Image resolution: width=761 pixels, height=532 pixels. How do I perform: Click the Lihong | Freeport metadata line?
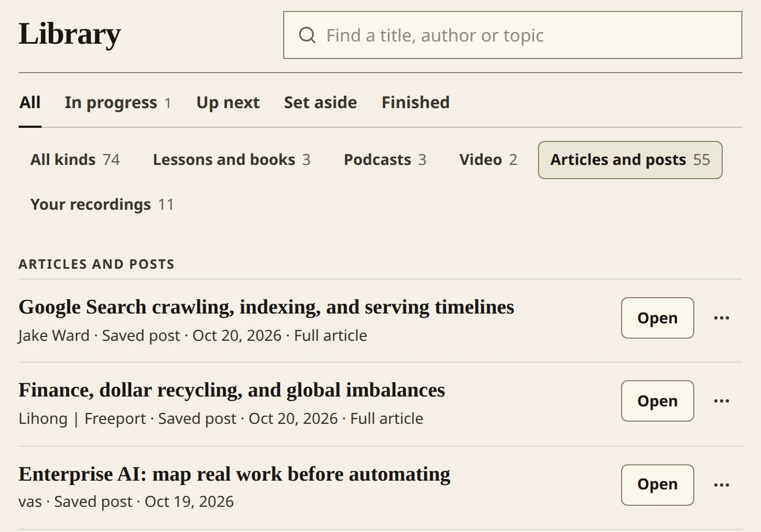tap(221, 418)
